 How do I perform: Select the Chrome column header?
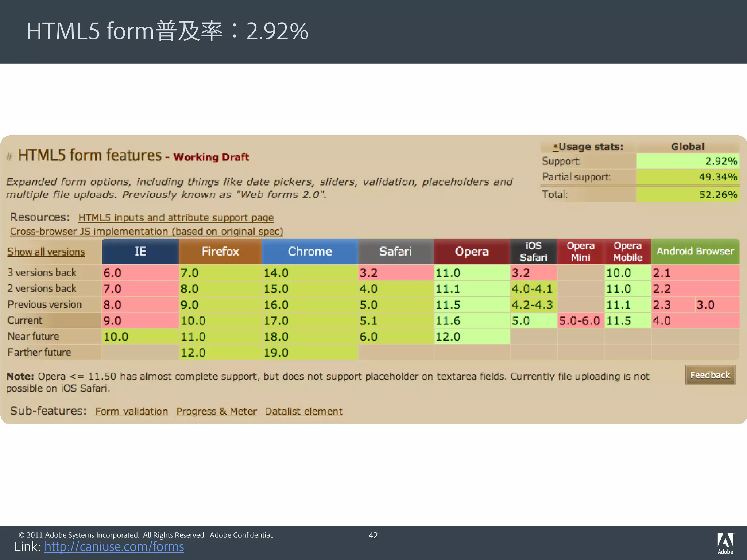310,252
